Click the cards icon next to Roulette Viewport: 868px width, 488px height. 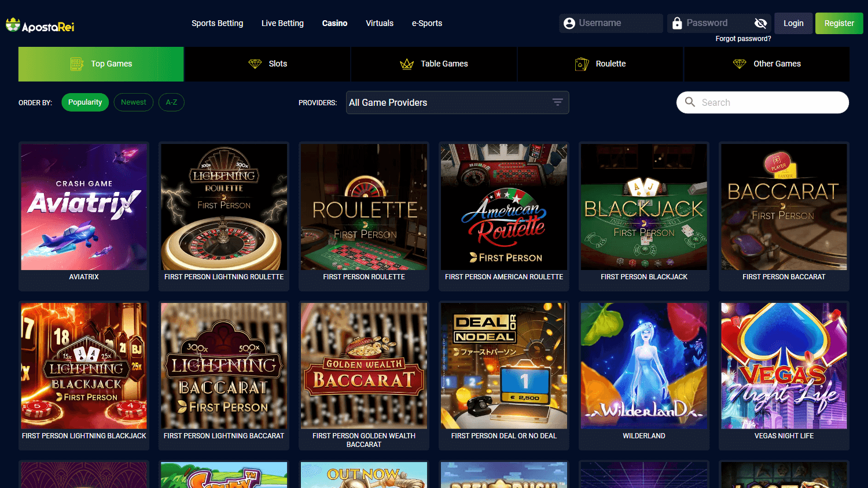click(x=582, y=64)
